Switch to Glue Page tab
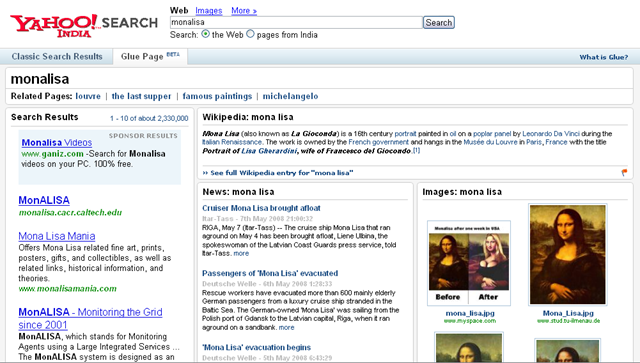This screenshot has width=640, height=363. click(x=150, y=57)
